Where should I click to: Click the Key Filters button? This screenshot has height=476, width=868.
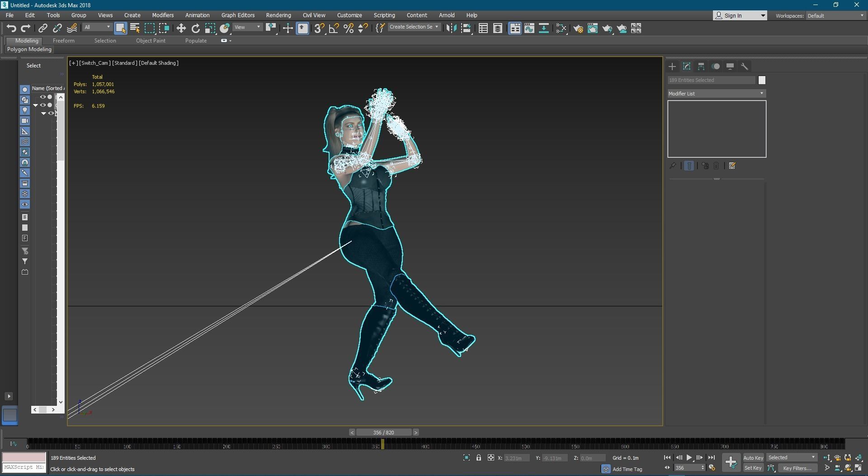tap(797, 468)
